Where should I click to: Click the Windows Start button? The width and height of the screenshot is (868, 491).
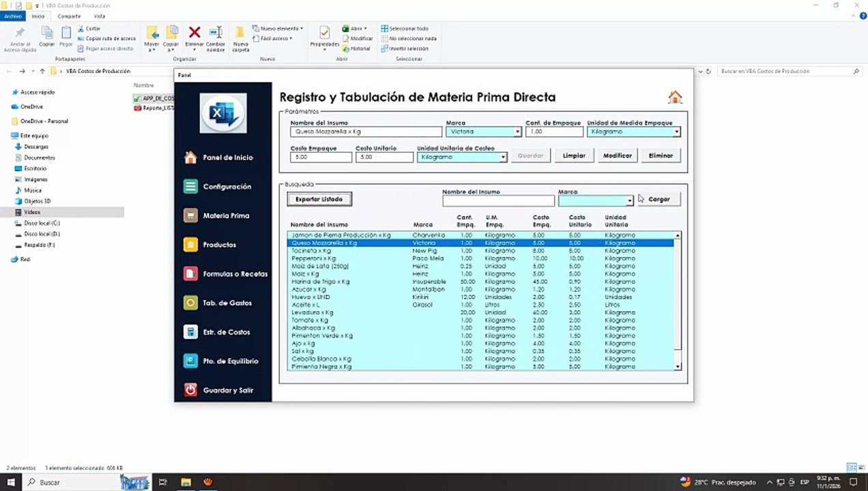tap(10, 482)
